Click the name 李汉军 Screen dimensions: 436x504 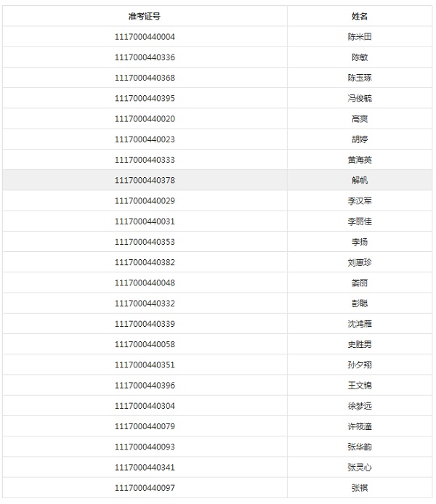pos(360,200)
